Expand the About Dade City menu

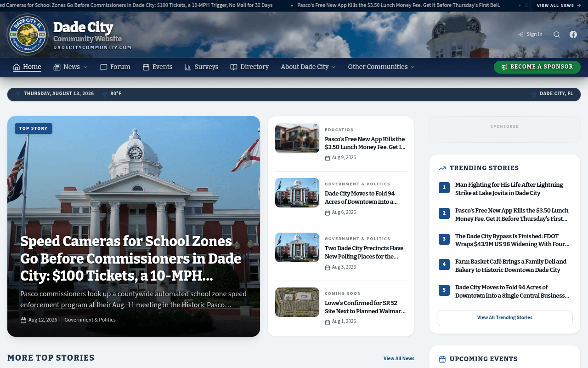tap(308, 67)
